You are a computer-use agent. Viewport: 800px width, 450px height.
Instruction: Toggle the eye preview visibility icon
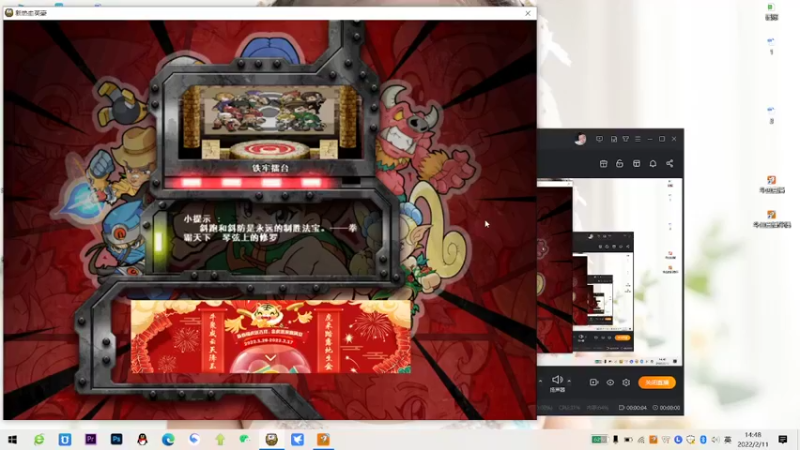(610, 382)
